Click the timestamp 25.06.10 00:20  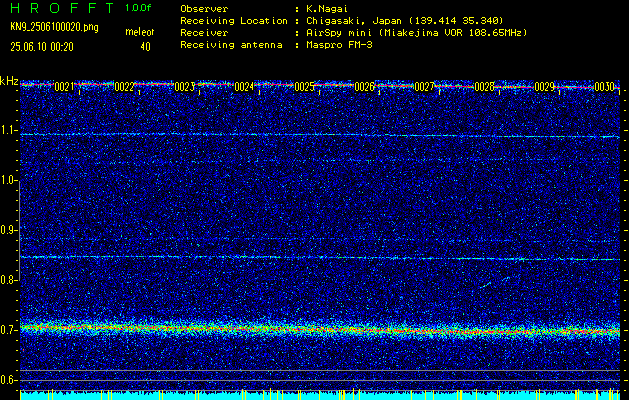pyautogui.click(x=42, y=47)
